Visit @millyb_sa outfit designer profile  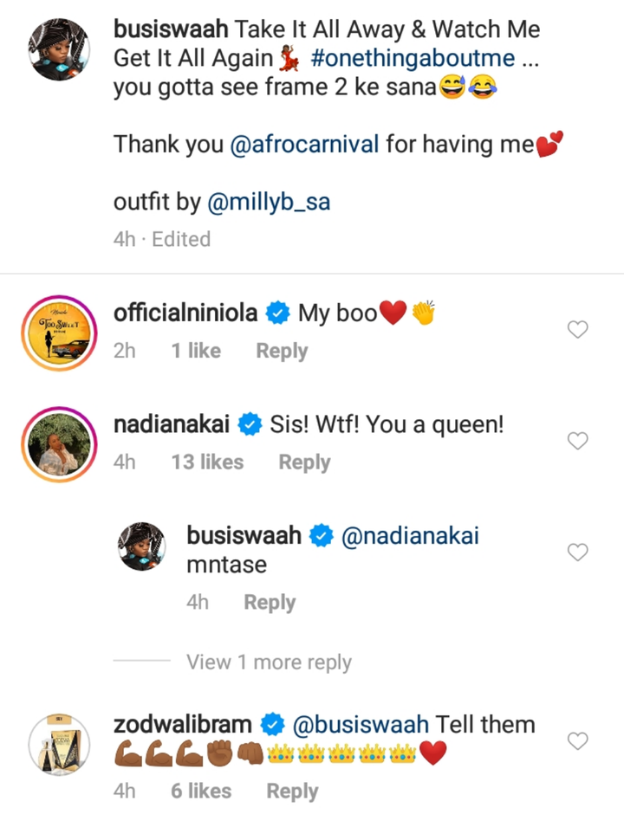click(x=269, y=202)
